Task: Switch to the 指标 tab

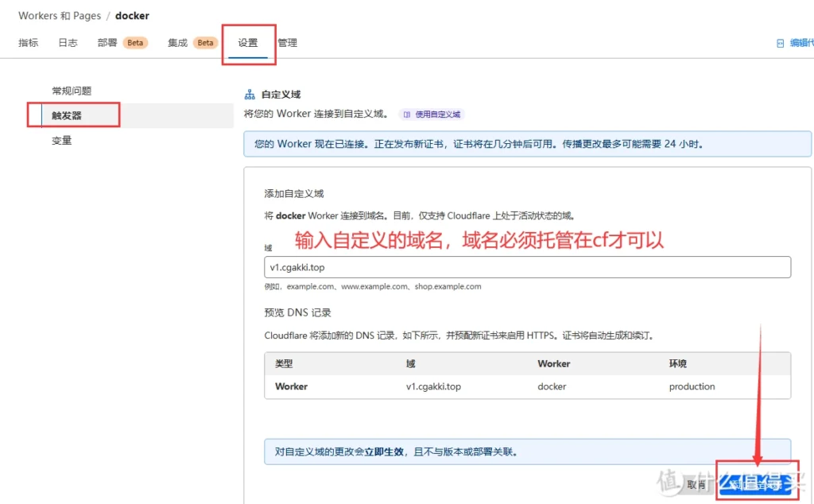Action: (29, 43)
